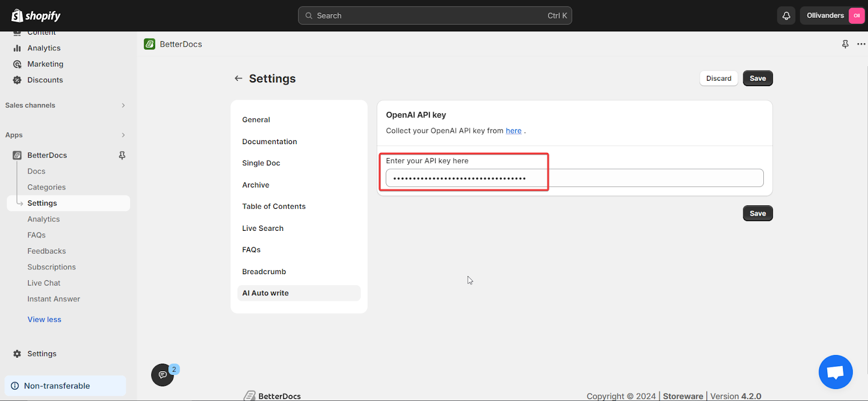Open Instant Answer under BetterDocs

(x=54, y=299)
